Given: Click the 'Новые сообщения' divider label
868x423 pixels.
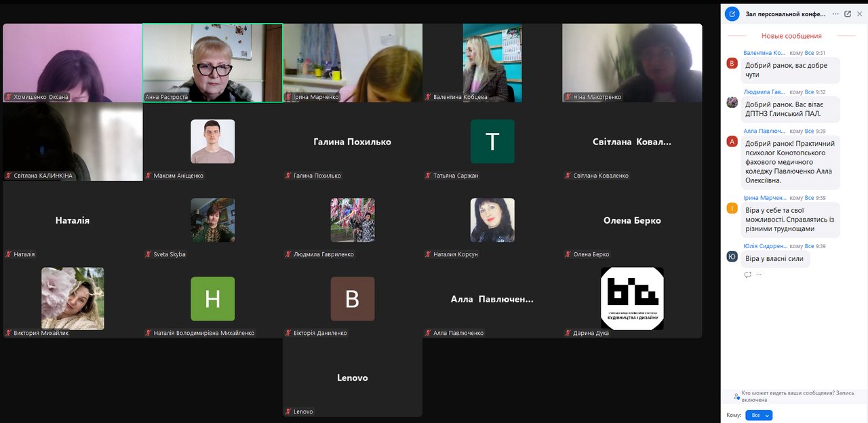Looking at the screenshot, I should pos(791,36).
